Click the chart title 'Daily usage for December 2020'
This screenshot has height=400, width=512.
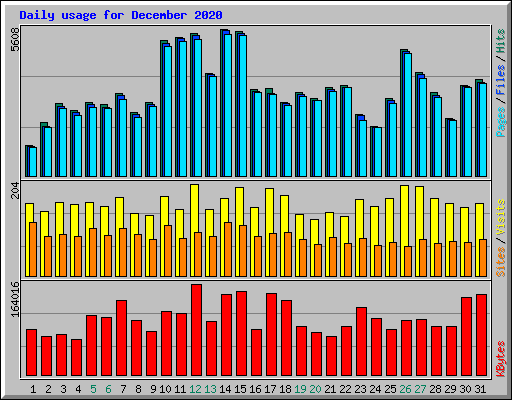click(x=121, y=15)
